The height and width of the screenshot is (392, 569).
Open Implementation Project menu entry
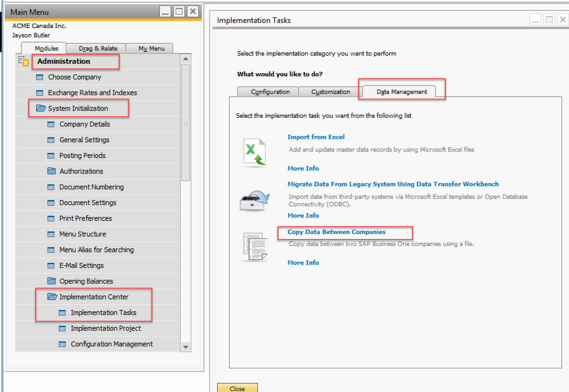click(x=106, y=328)
